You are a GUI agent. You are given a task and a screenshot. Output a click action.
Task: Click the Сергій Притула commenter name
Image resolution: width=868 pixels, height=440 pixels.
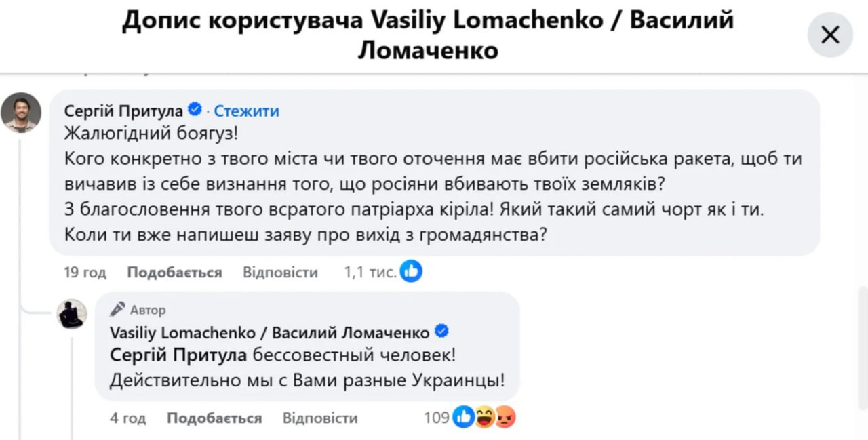123,111
